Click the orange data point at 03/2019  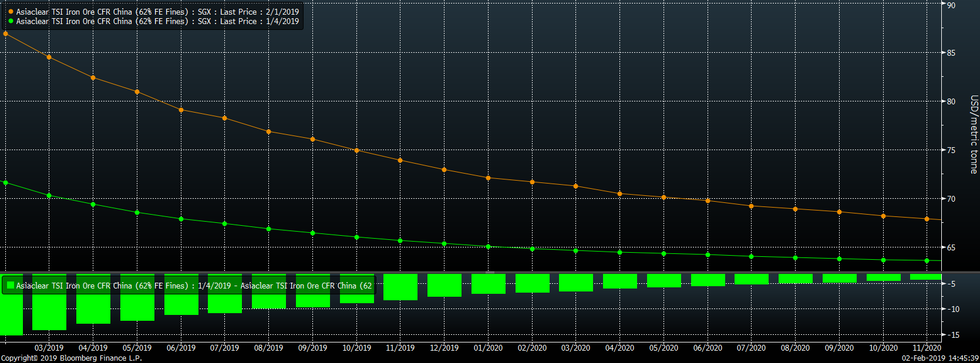[49, 57]
